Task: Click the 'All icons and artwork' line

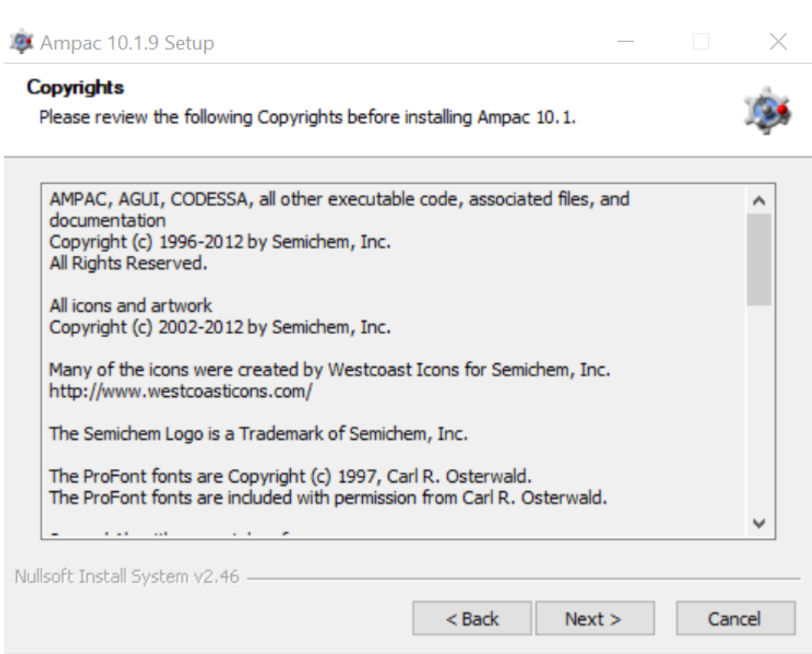Action: click(x=130, y=306)
